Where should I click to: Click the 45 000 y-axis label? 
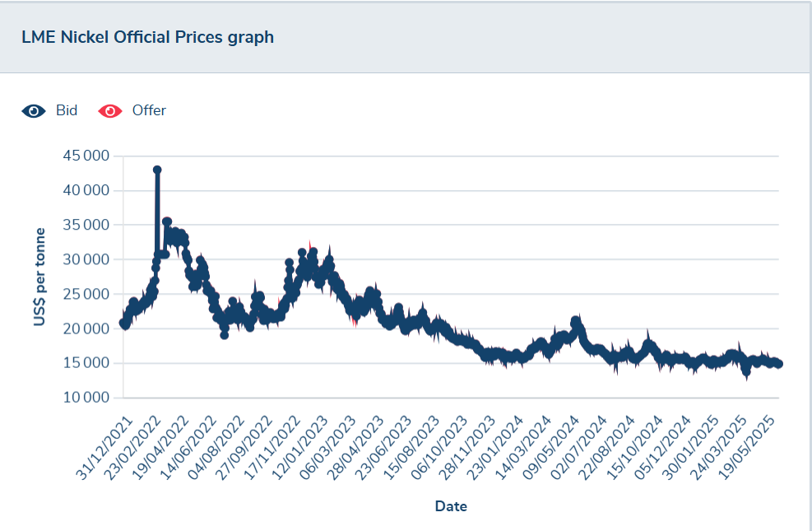tap(86, 156)
